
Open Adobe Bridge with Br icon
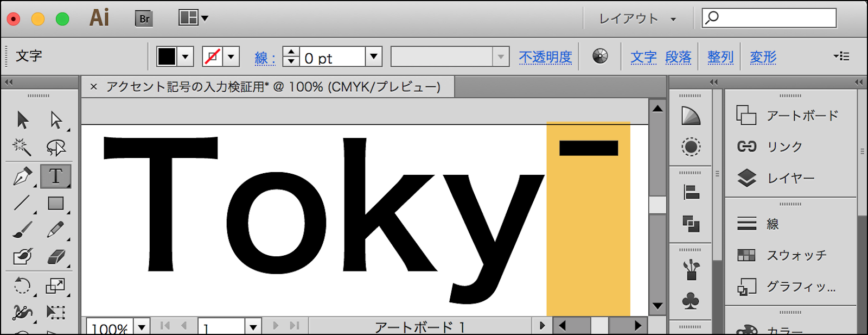pyautogui.click(x=144, y=19)
